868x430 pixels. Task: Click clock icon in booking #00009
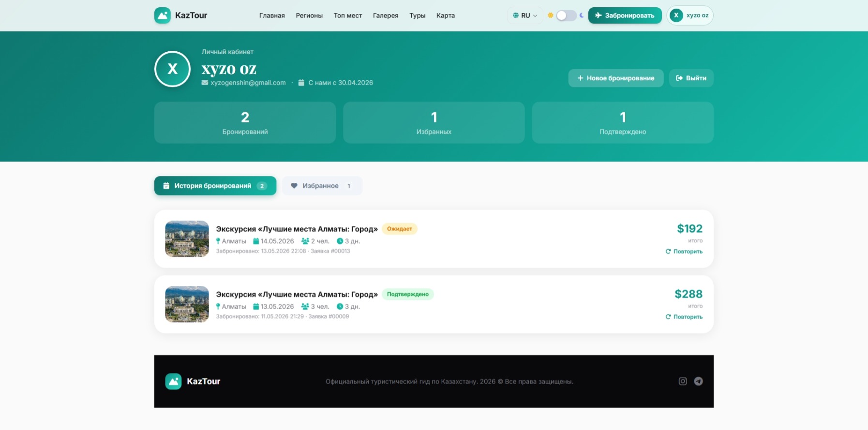340,306
